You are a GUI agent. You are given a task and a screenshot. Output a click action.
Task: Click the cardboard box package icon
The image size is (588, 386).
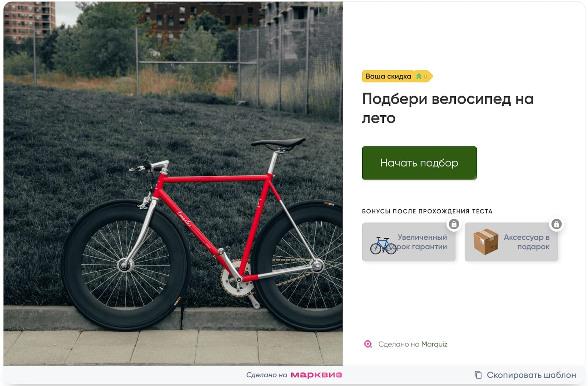(x=486, y=242)
